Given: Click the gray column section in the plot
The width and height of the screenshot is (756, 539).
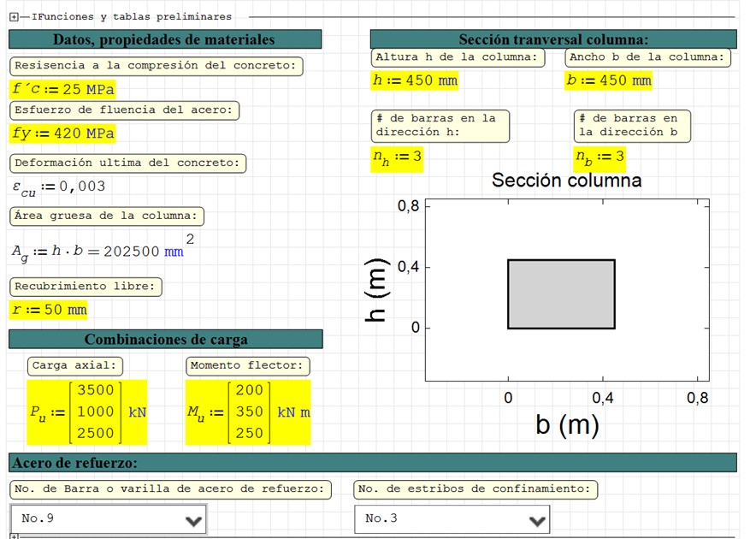Looking at the screenshot, I should click(x=561, y=293).
